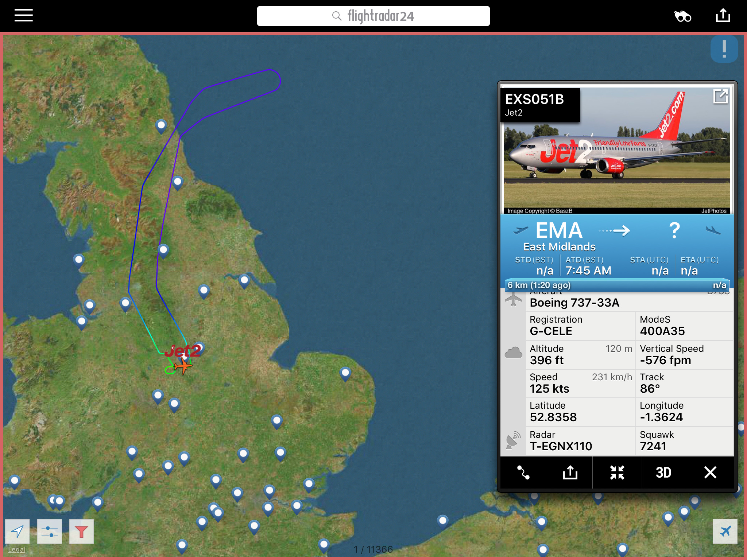Center map on my location
The width and height of the screenshot is (747, 560).
[x=18, y=532]
